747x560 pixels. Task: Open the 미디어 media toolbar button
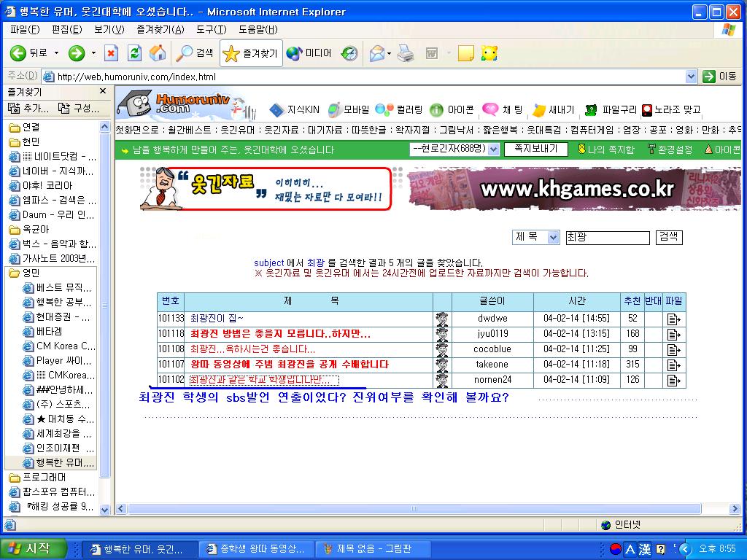point(309,52)
